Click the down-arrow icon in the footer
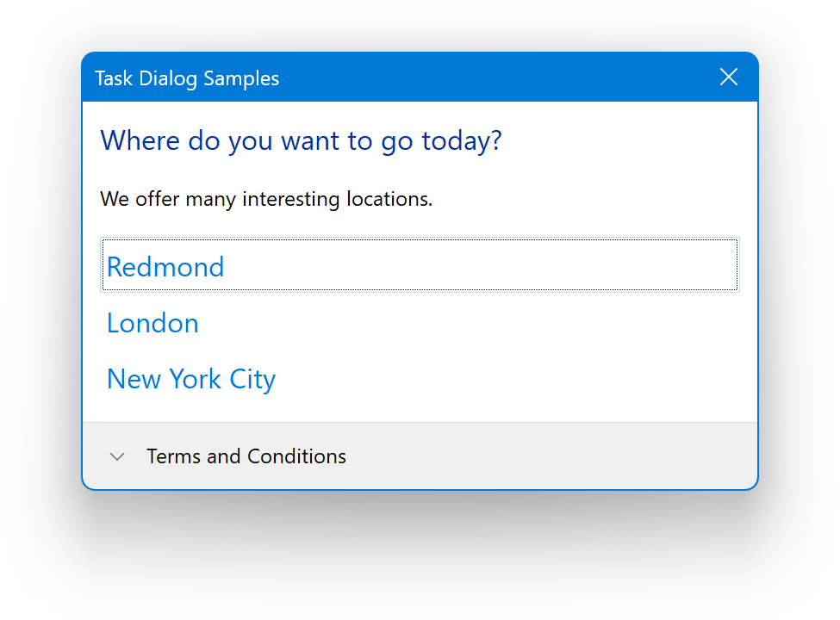Viewport: 840px width, 620px height. click(x=118, y=456)
